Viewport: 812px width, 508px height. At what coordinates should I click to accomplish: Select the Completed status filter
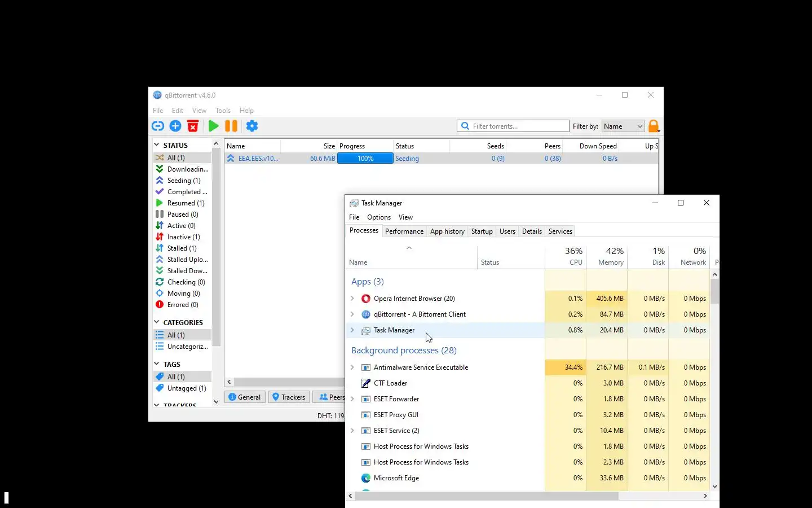[x=183, y=192]
